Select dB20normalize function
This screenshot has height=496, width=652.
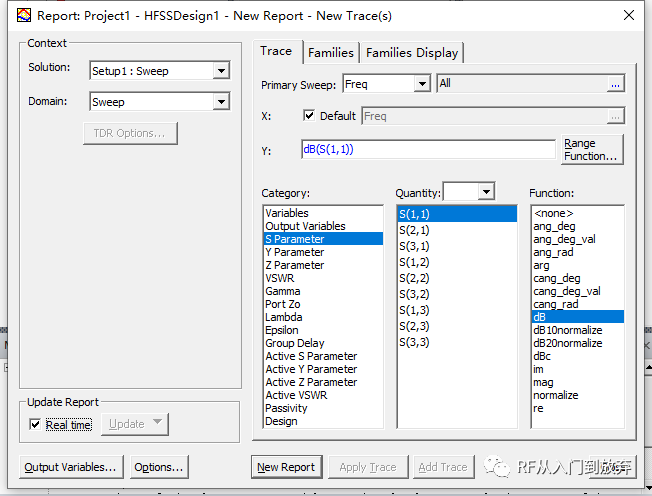578,343
